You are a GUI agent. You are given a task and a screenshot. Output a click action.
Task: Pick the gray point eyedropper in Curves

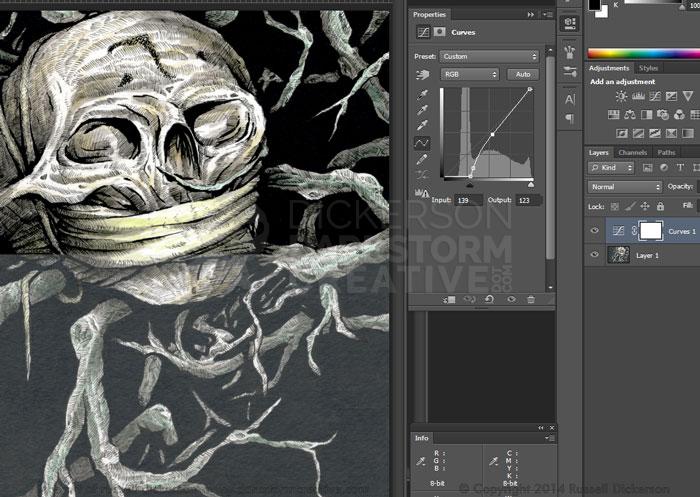[422, 109]
